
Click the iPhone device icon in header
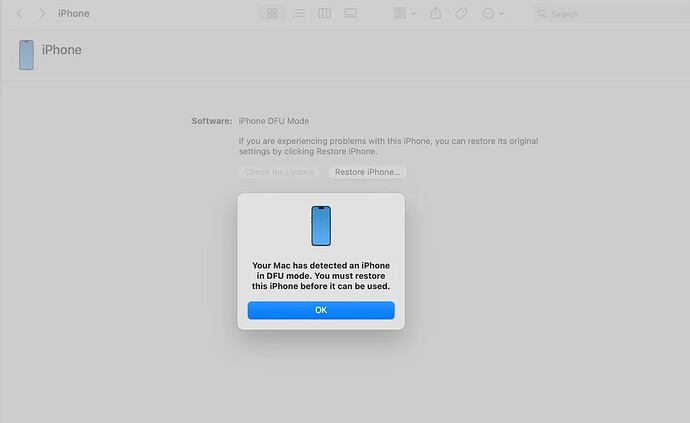(26, 55)
